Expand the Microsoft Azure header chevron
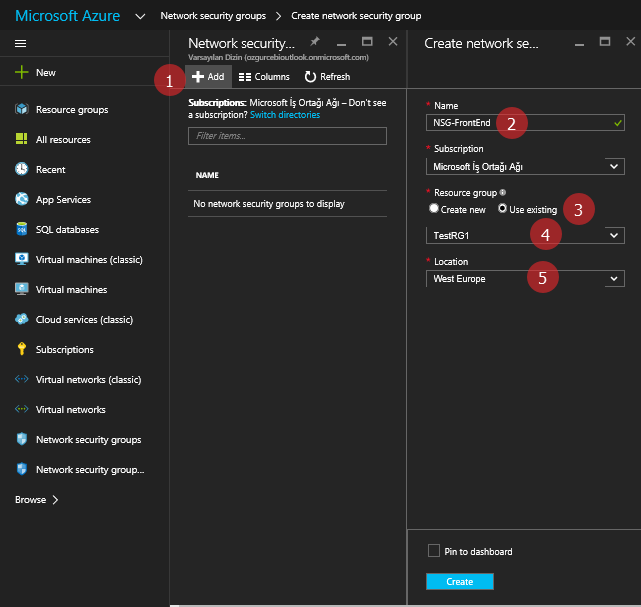This screenshot has width=641, height=607. pos(140,16)
